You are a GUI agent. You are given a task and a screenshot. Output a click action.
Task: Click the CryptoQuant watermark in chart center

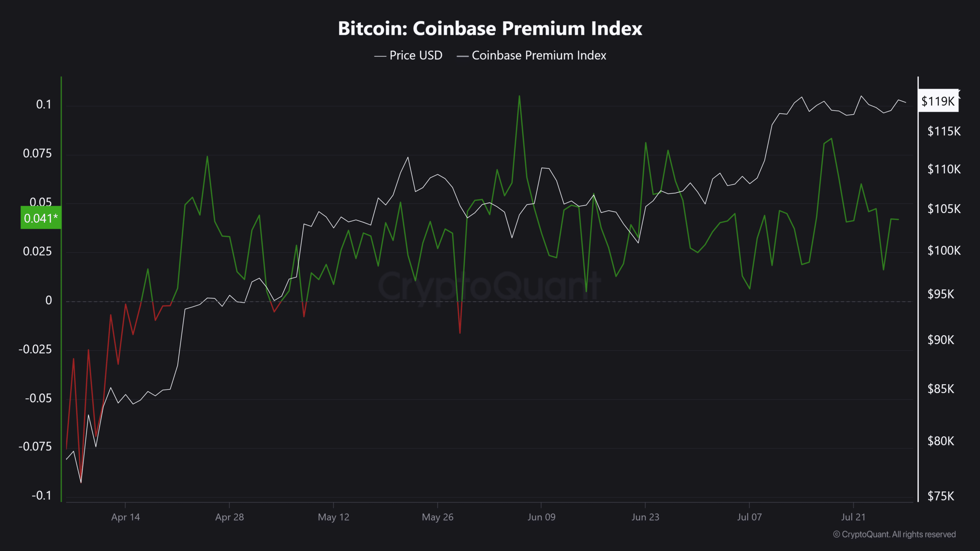click(x=489, y=287)
